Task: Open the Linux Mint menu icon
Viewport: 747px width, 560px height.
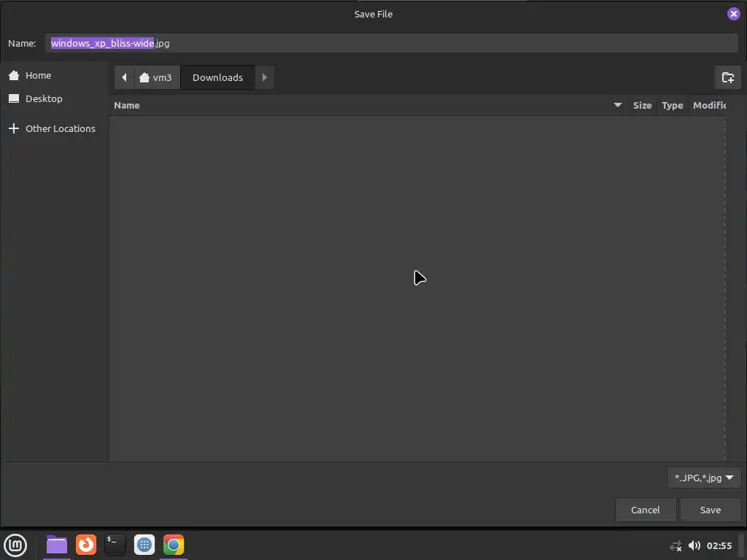Action: click(x=15, y=545)
